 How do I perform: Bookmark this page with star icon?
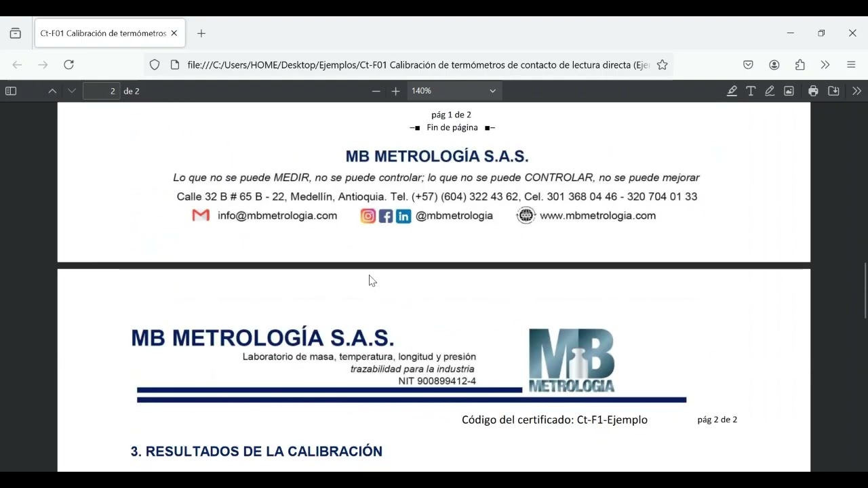663,65
